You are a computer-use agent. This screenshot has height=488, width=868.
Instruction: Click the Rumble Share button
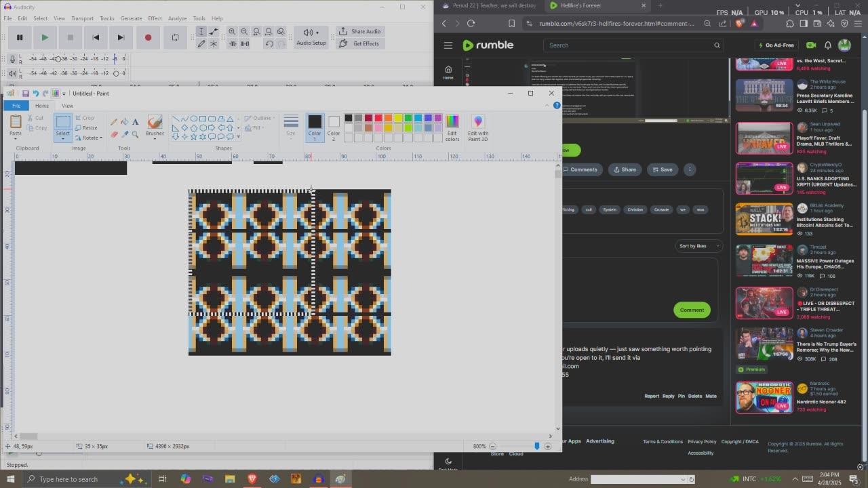tap(625, 169)
